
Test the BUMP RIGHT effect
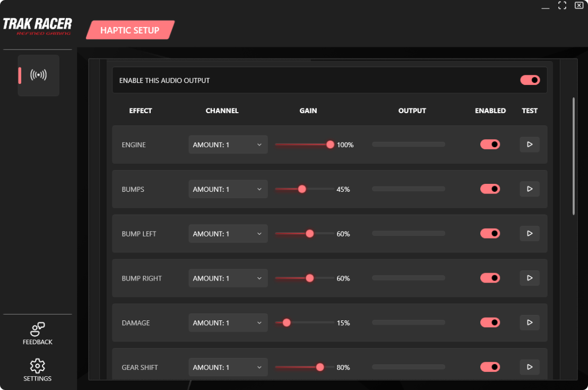(529, 278)
